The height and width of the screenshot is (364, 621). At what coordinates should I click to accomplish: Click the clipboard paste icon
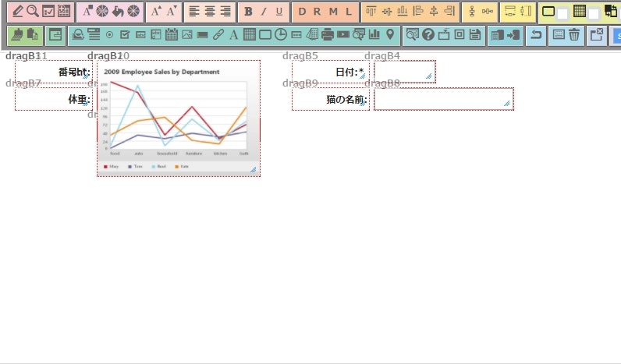coord(33,35)
